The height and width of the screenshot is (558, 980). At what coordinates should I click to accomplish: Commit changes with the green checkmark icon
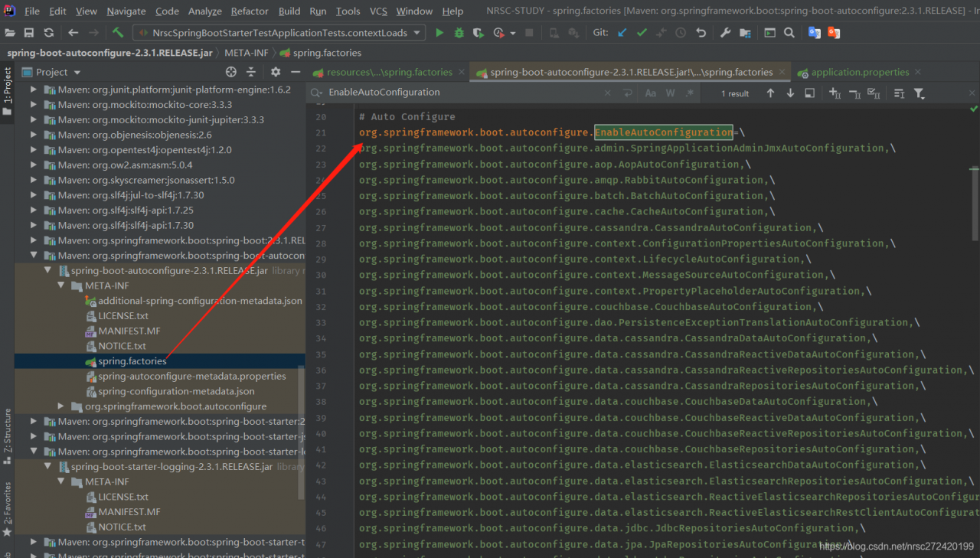pos(642,33)
